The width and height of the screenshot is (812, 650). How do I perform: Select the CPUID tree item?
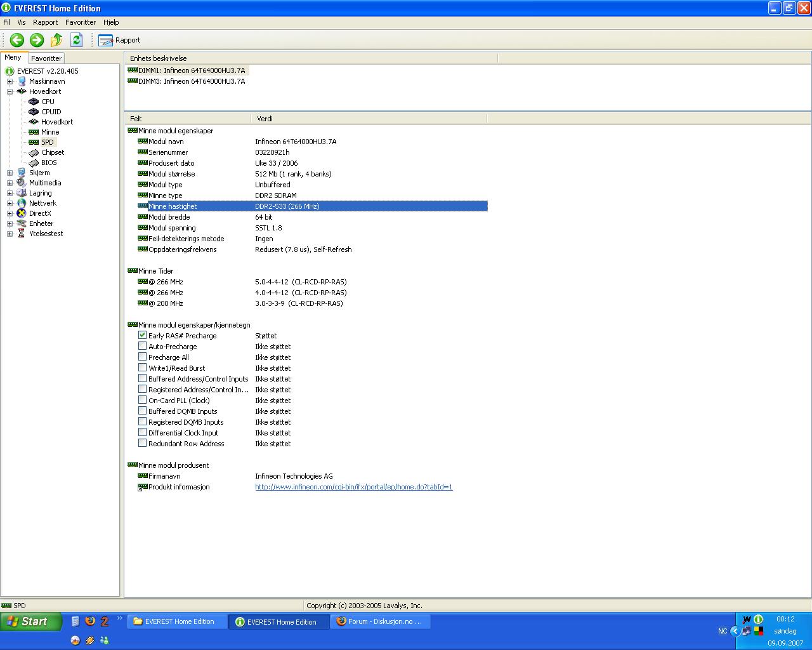click(51, 112)
